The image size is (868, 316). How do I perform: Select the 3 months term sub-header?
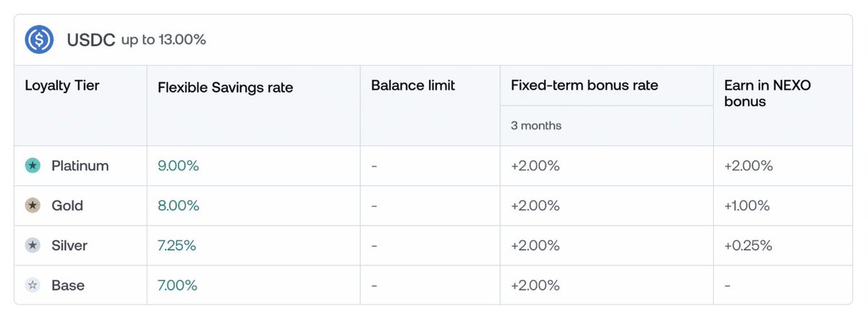tap(536, 126)
